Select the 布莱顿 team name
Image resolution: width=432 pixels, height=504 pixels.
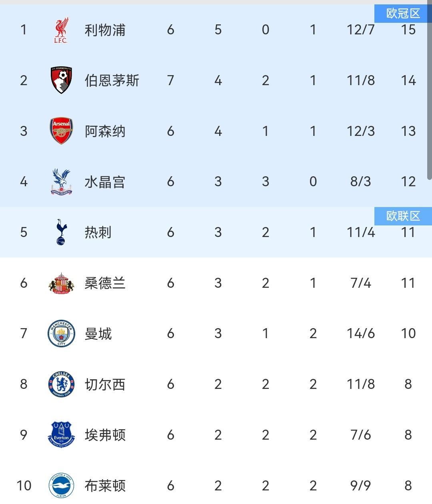(x=105, y=485)
